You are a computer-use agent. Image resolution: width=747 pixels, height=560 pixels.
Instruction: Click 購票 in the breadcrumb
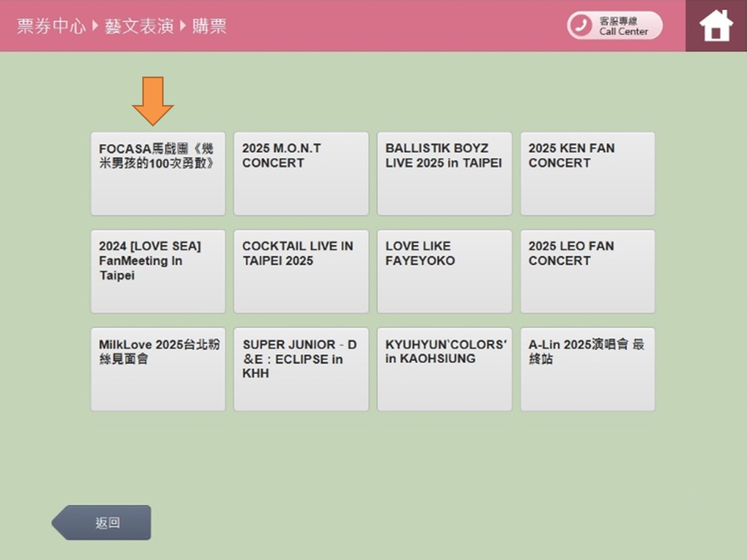pos(209,26)
